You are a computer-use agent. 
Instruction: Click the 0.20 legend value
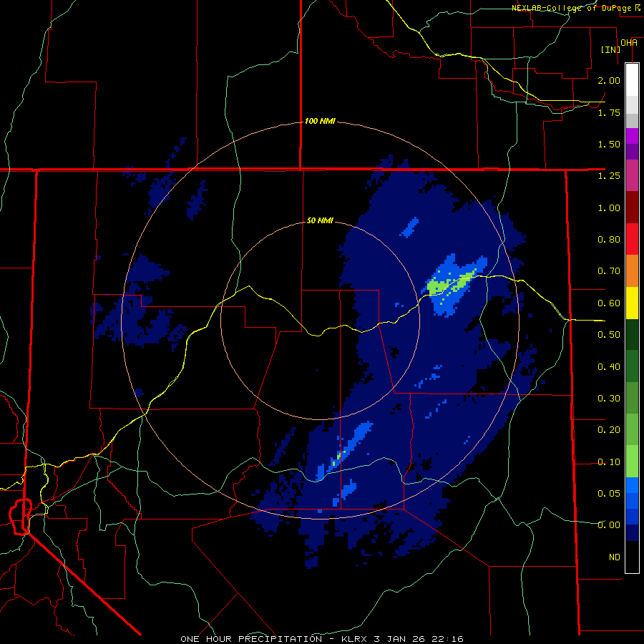tap(609, 430)
